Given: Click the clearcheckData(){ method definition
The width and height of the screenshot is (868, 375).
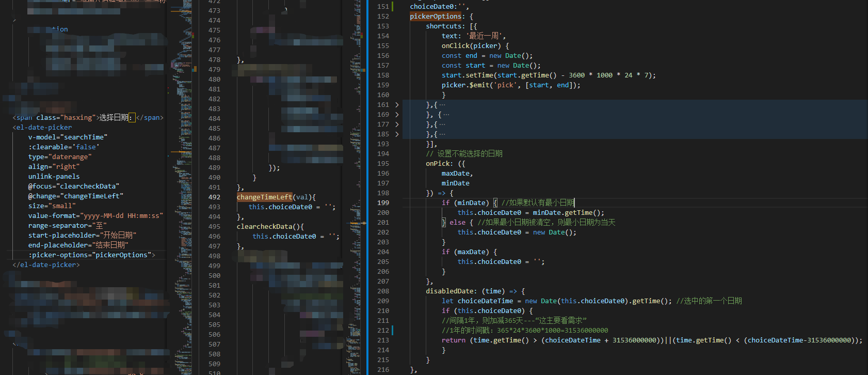Looking at the screenshot, I should coord(270,227).
